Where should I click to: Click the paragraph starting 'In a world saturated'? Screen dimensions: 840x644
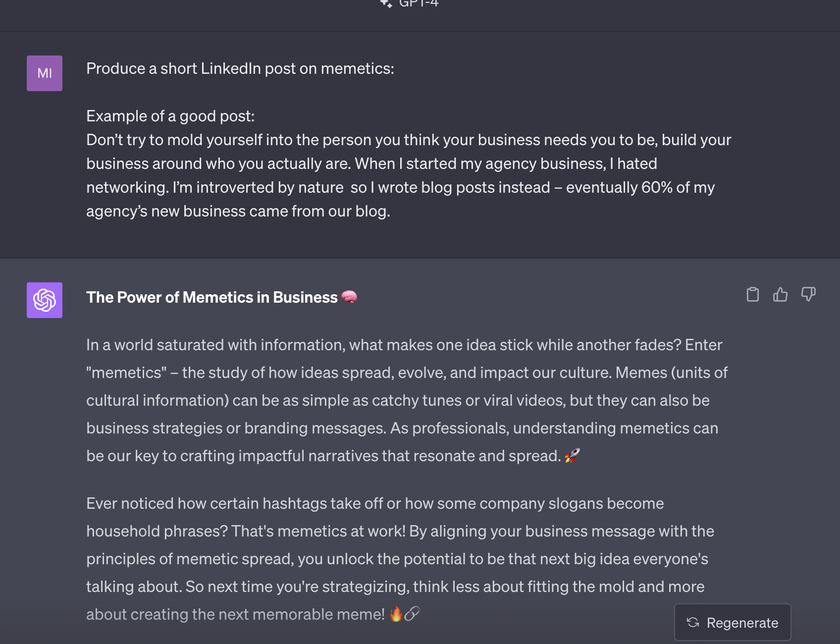(x=407, y=400)
